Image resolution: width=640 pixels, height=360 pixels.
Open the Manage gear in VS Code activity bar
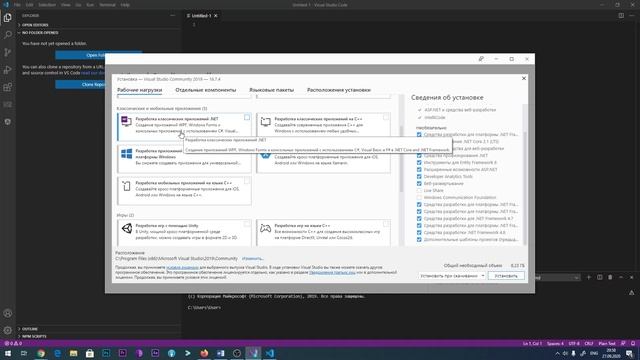tap(7, 330)
